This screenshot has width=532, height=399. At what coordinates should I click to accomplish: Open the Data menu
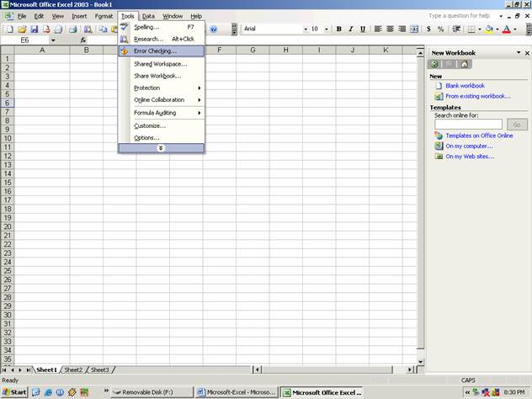pyautogui.click(x=148, y=16)
